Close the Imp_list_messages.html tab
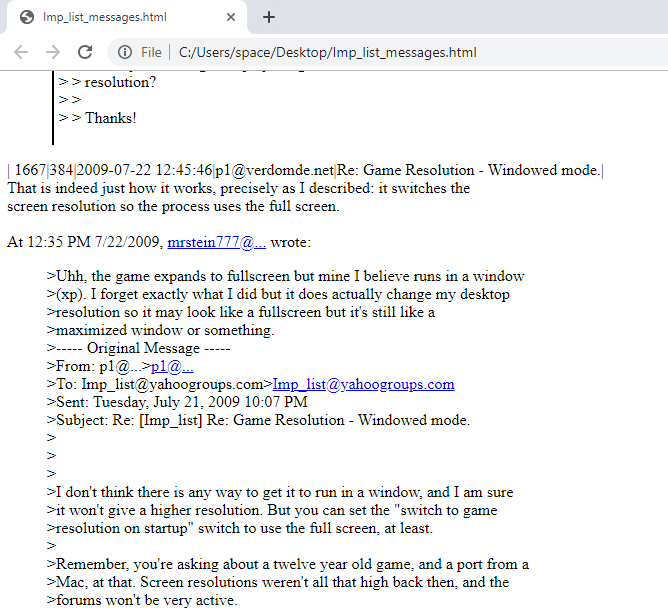The width and height of the screenshot is (668, 612). point(231,17)
